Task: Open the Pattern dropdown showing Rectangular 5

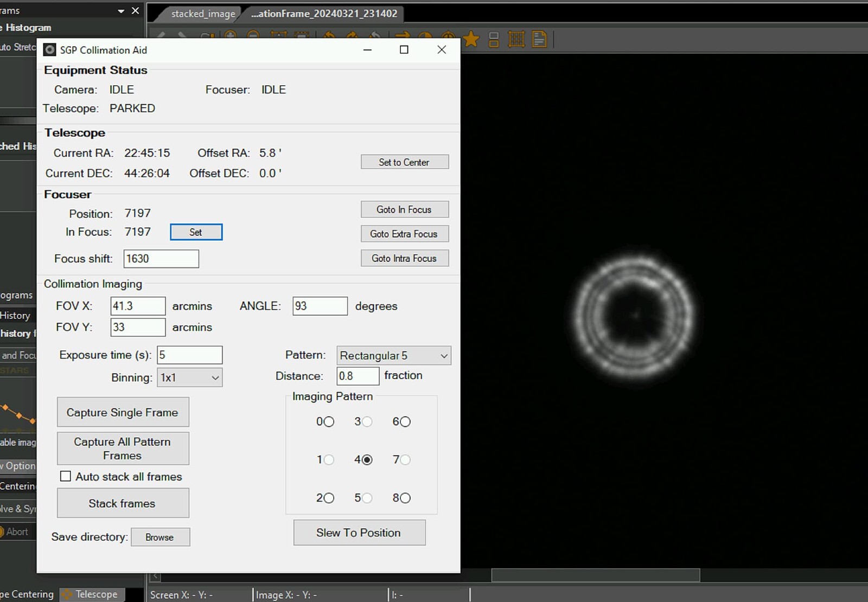Action: coord(393,355)
